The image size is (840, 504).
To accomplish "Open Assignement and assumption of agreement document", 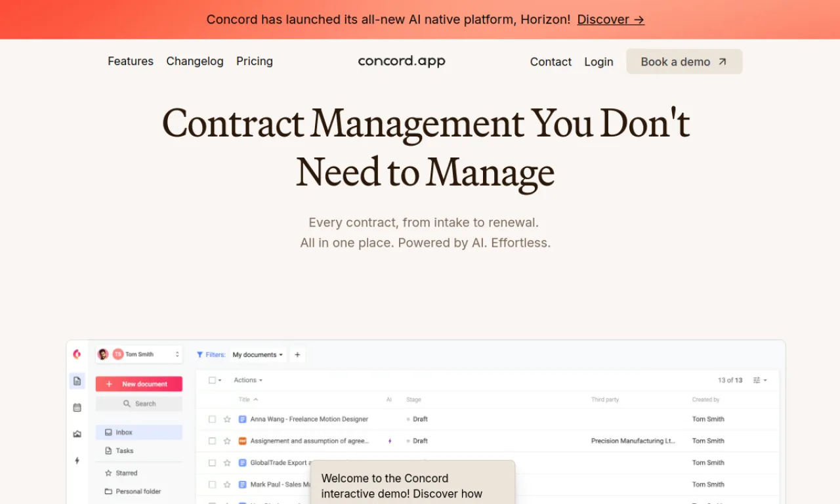I will (x=309, y=441).
